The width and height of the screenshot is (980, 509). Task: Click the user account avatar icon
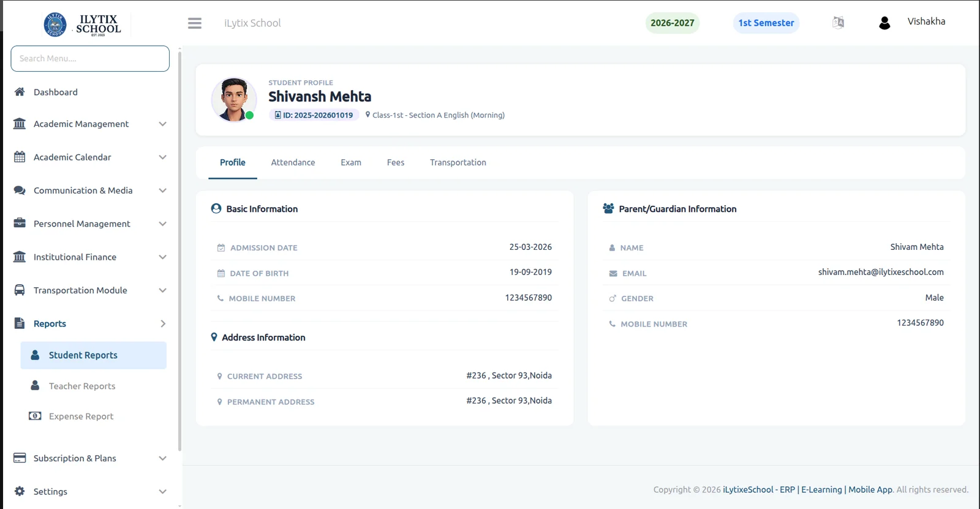pyautogui.click(x=884, y=23)
